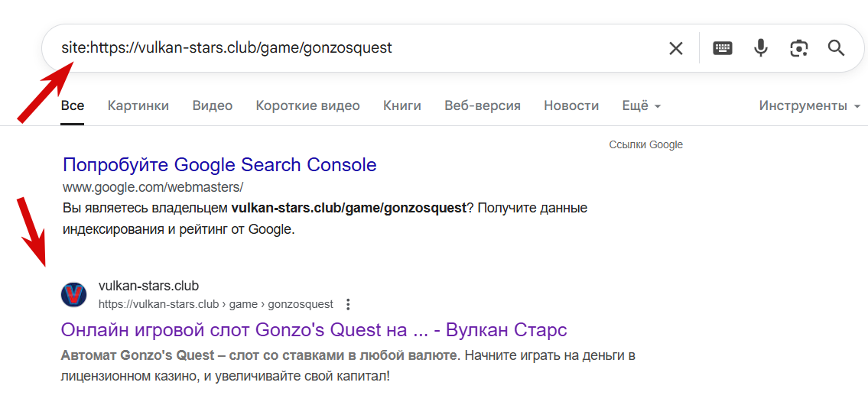Click the text 'Вы являетесь владельцем' description
Image resolution: width=868 pixels, height=405 pixels.
click(x=145, y=209)
